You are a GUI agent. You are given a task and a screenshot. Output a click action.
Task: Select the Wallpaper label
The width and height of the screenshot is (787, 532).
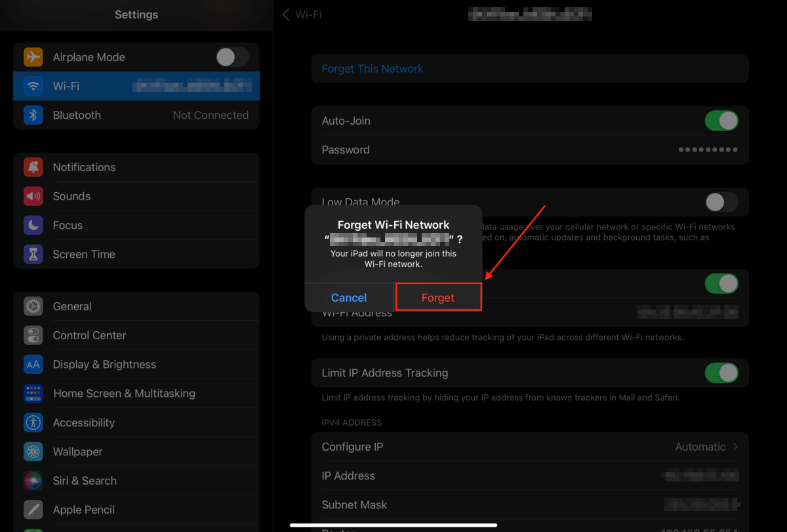(77, 451)
